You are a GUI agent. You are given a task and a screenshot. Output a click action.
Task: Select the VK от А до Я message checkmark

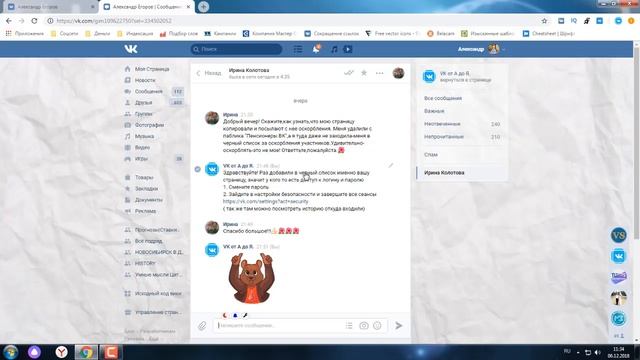click(198, 169)
